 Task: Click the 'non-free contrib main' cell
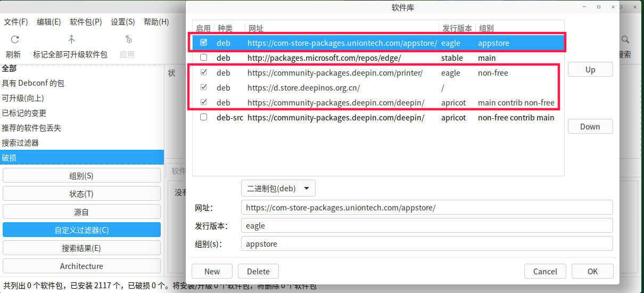(516, 117)
